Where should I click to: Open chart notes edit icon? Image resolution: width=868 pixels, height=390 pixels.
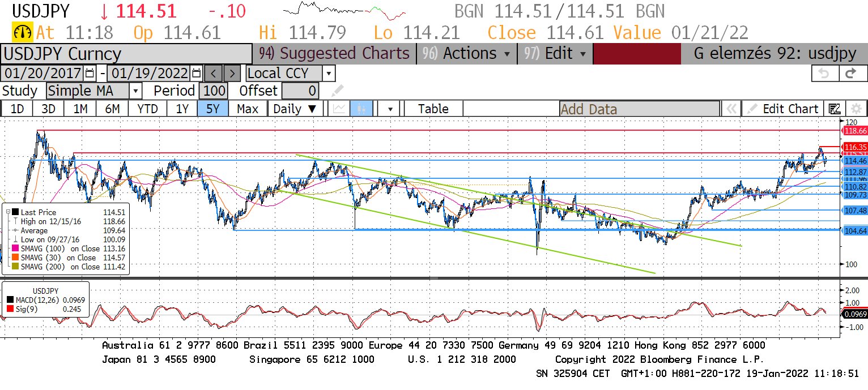click(x=834, y=109)
